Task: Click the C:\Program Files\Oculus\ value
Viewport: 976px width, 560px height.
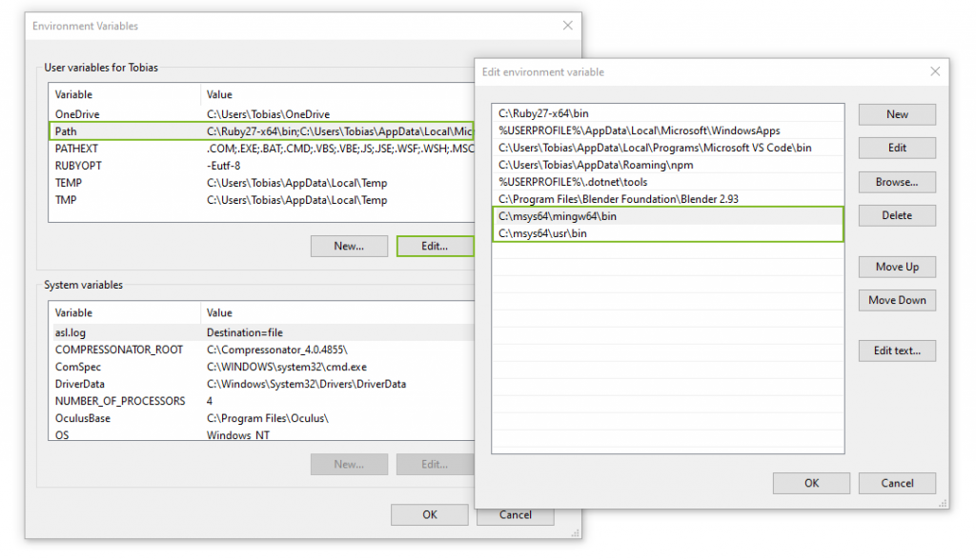Action: pos(268,418)
